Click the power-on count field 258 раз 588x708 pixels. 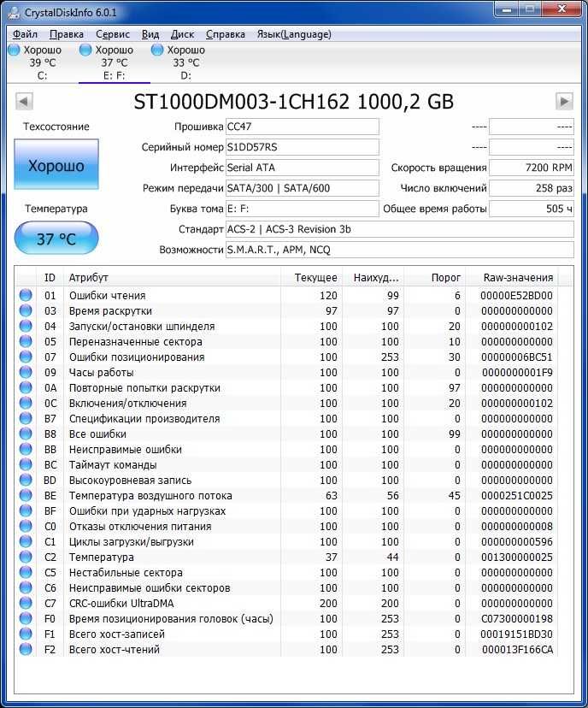531,188
